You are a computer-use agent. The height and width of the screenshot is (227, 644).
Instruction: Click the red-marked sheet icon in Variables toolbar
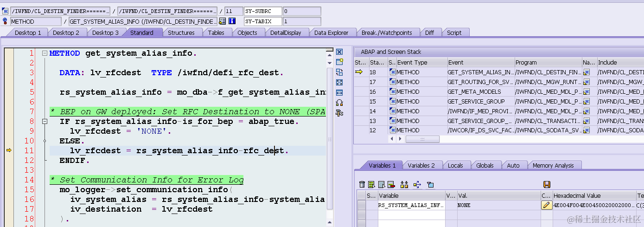[391, 184]
